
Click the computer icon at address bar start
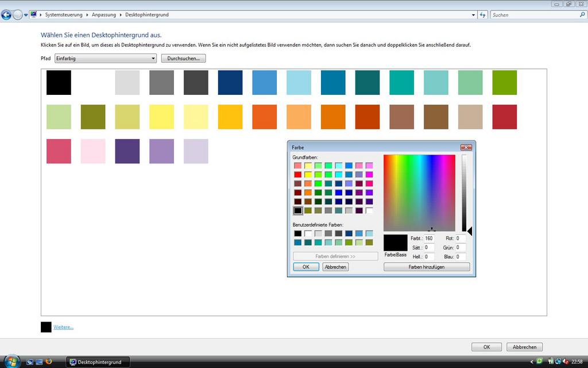coord(34,14)
